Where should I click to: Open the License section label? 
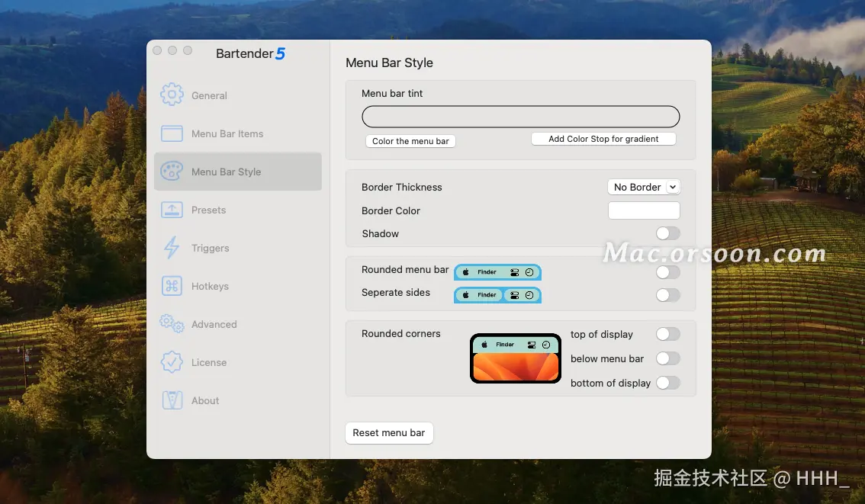coord(209,362)
